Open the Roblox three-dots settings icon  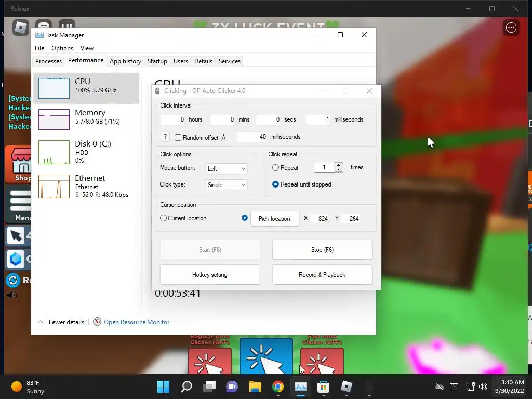(x=511, y=28)
